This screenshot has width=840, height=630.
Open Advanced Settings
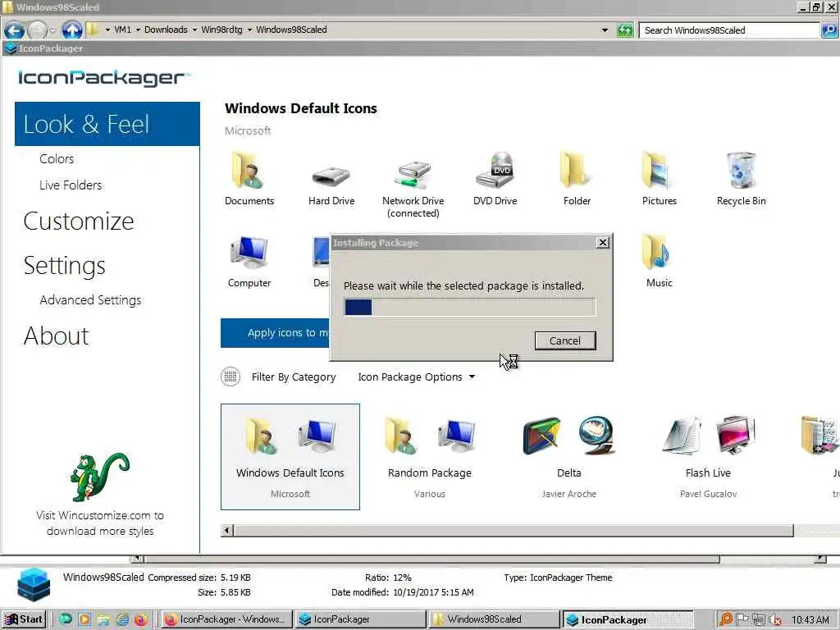point(90,300)
